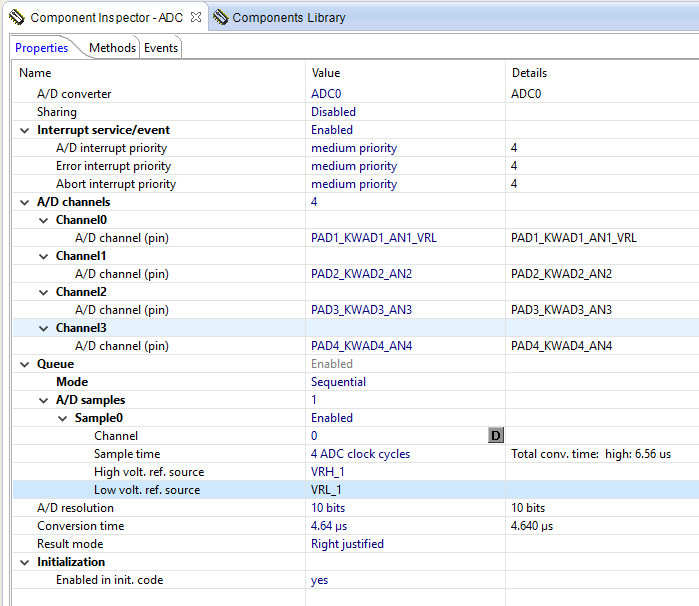Edit Conversion time value 4.64 µs
Viewport: 699px width, 606px height.
click(329, 526)
